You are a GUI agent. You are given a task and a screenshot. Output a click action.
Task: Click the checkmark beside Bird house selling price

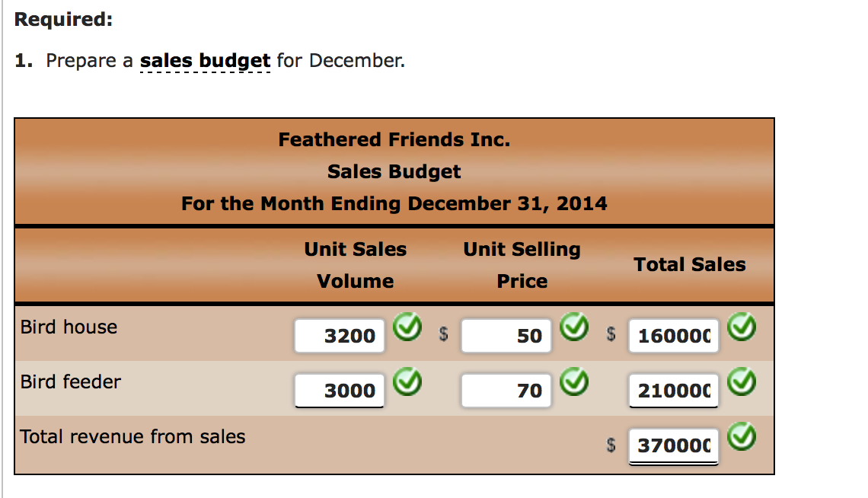click(574, 327)
